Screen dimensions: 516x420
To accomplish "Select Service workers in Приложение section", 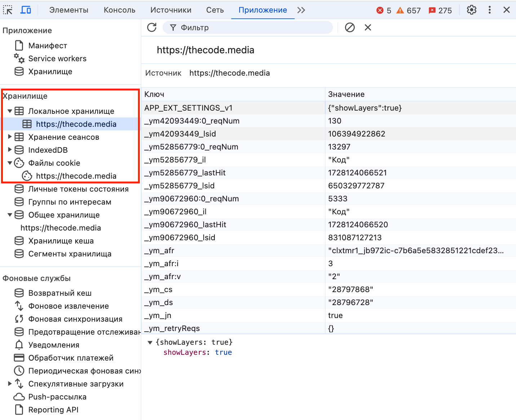I will tap(57, 58).
